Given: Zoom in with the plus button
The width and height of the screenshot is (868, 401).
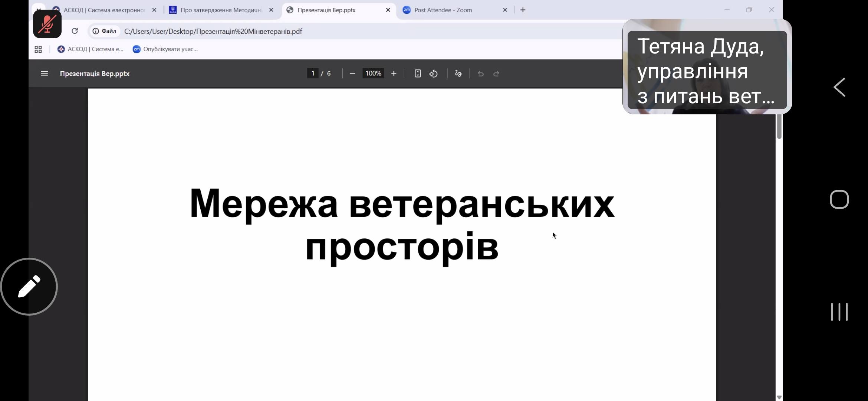Looking at the screenshot, I should 394,74.
